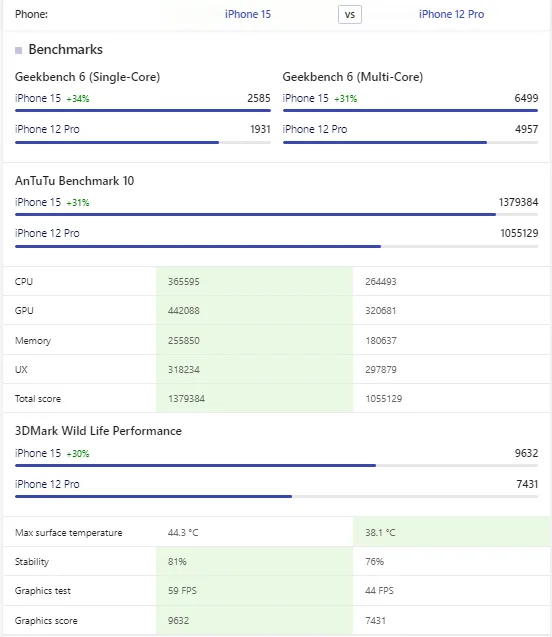Click Graphics score table value 9632
The image size is (552, 637).
(179, 621)
